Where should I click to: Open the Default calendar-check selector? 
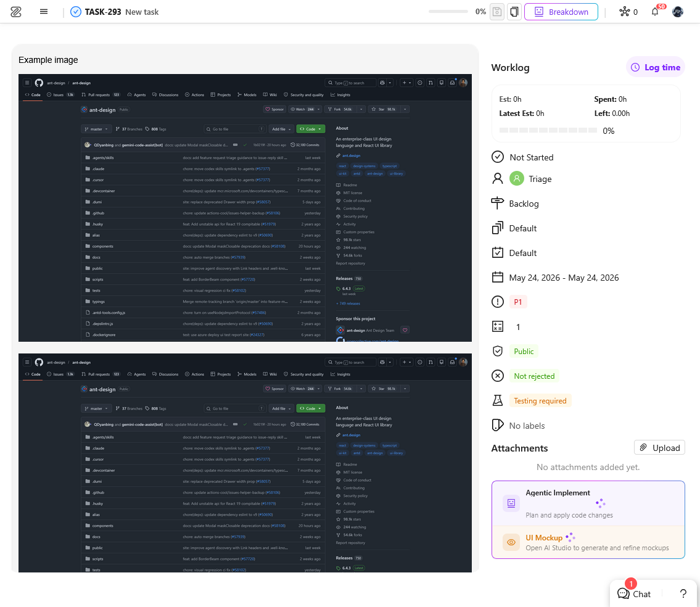(x=523, y=253)
